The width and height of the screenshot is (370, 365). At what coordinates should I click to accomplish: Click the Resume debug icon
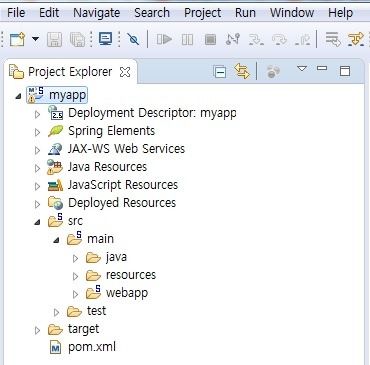(164, 40)
